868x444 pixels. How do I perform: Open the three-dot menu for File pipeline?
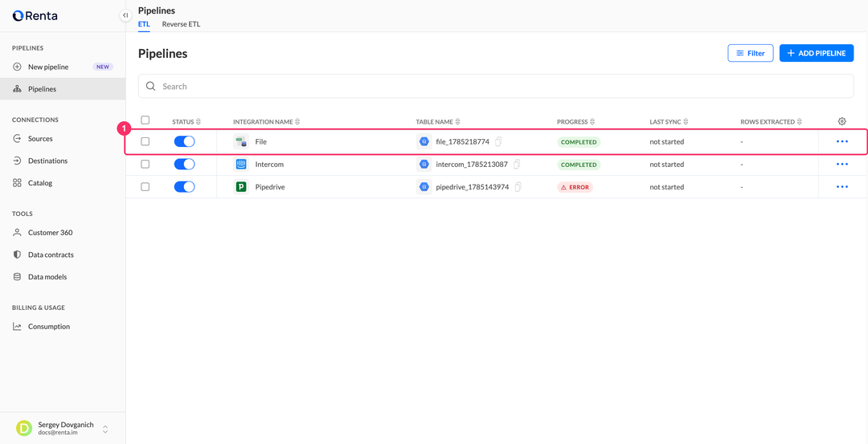[842, 141]
